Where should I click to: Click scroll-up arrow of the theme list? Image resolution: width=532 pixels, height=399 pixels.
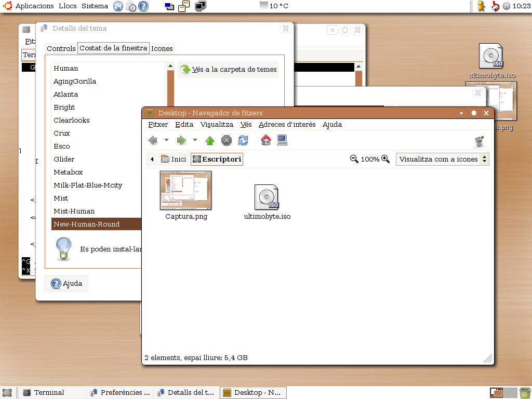(170, 66)
